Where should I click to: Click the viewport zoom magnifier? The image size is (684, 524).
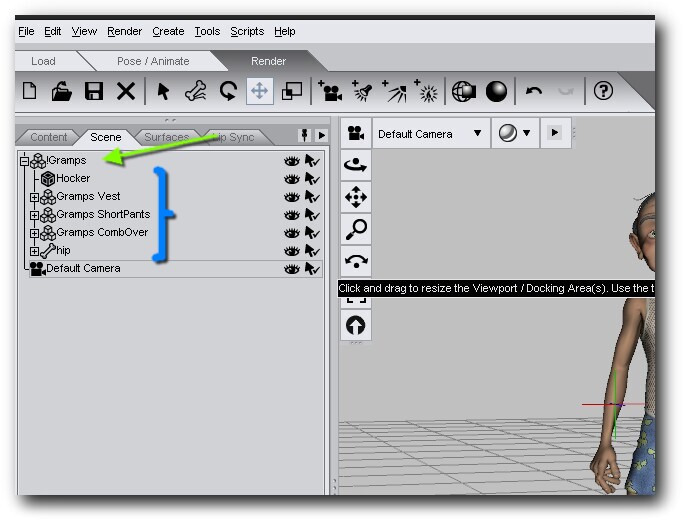coord(356,229)
